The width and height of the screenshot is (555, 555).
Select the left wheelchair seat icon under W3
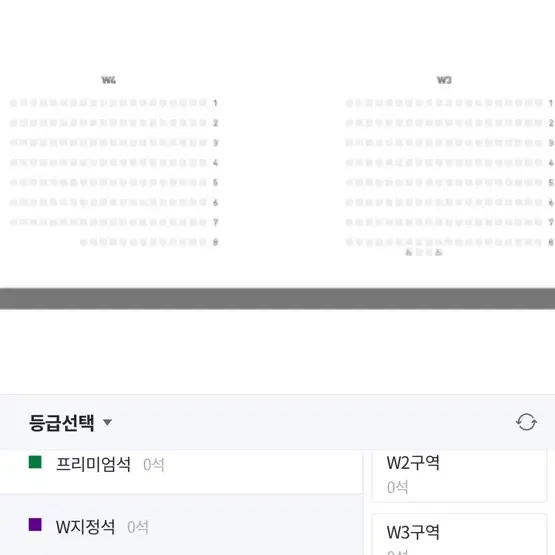[x=408, y=252]
